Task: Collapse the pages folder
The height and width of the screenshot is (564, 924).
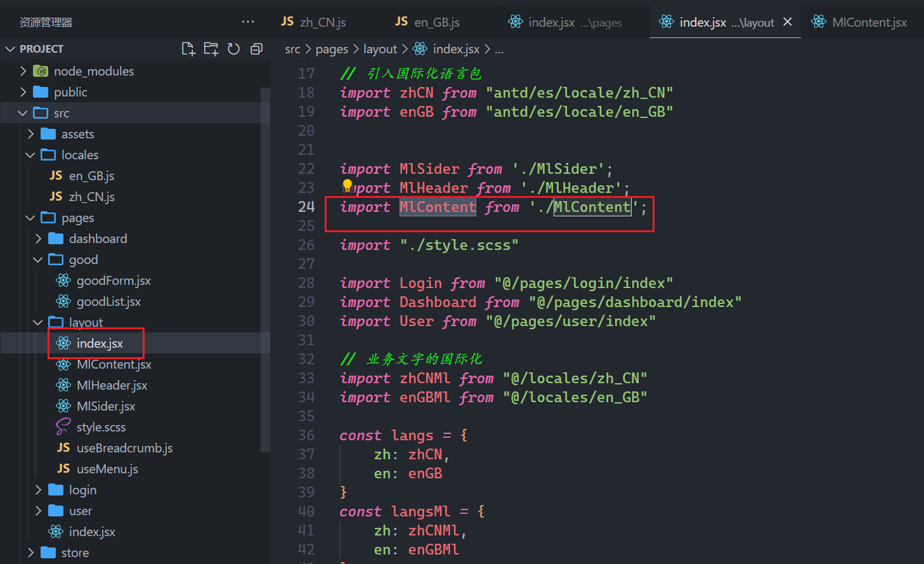Action: click(x=31, y=218)
